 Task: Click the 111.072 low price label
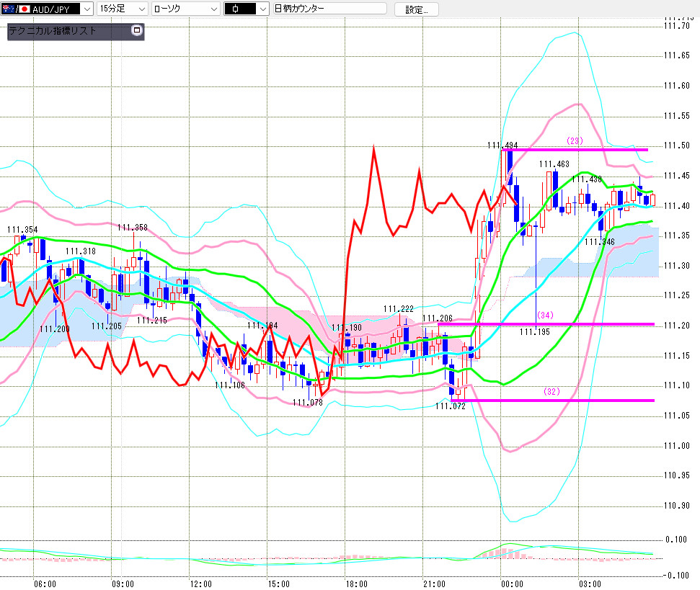pyautogui.click(x=450, y=406)
